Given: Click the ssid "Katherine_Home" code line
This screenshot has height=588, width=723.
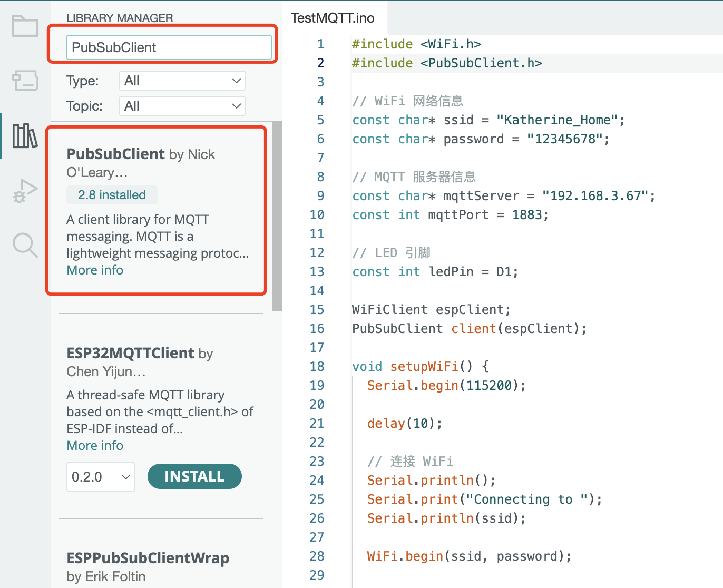Looking at the screenshot, I should point(488,120).
